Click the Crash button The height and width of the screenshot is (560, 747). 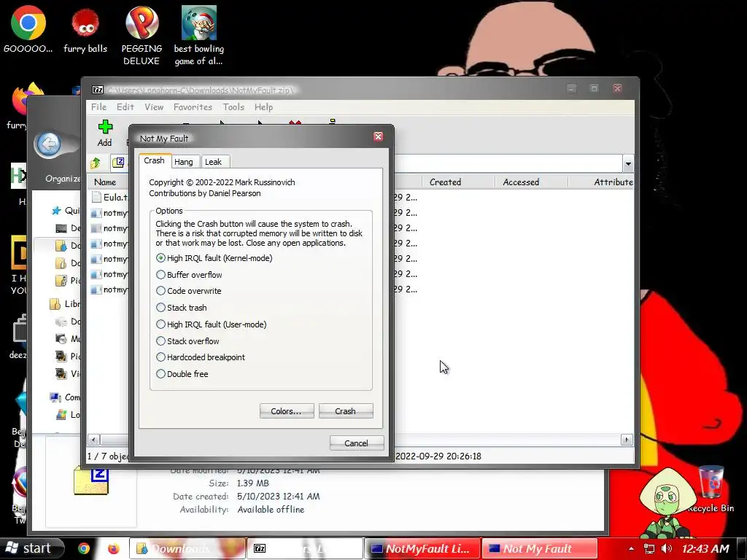pos(345,411)
